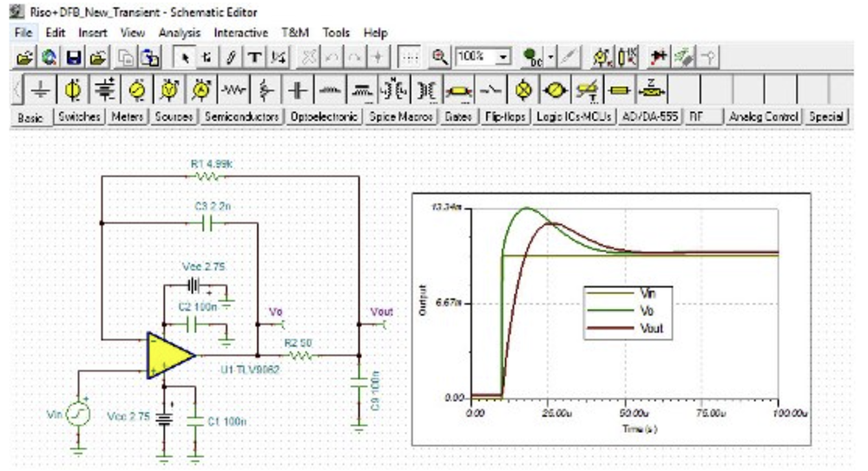The width and height of the screenshot is (868, 471).
Task: Select the arrow pointer tool
Action: (184, 57)
